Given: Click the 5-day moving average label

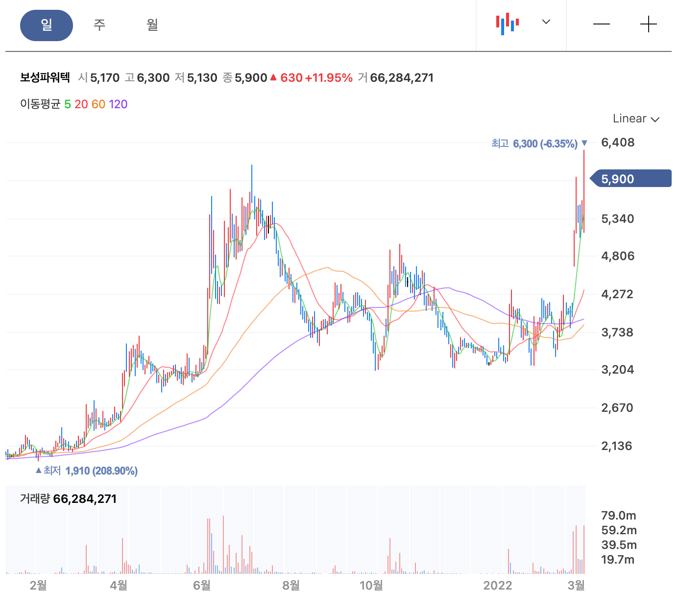Looking at the screenshot, I should 68,104.
